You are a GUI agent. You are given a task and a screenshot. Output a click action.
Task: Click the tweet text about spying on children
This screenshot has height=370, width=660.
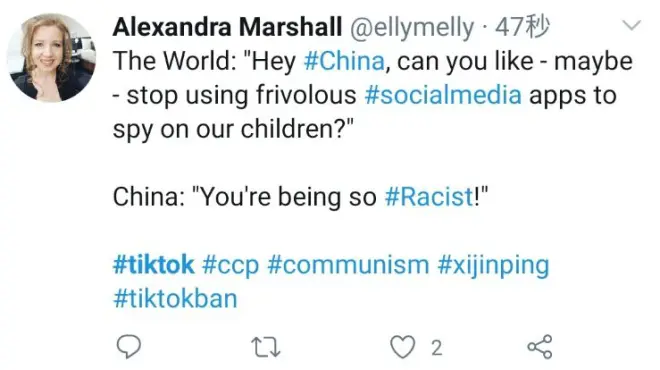point(373,95)
